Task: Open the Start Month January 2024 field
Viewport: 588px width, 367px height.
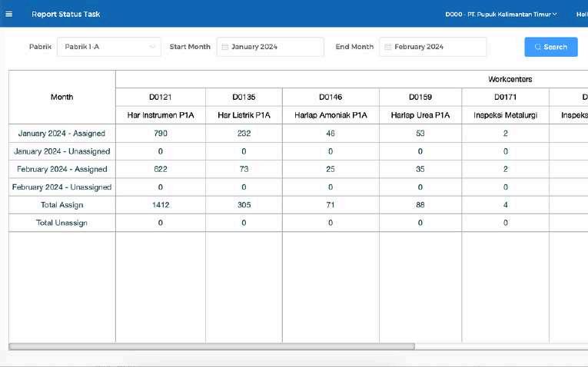Action: point(270,47)
